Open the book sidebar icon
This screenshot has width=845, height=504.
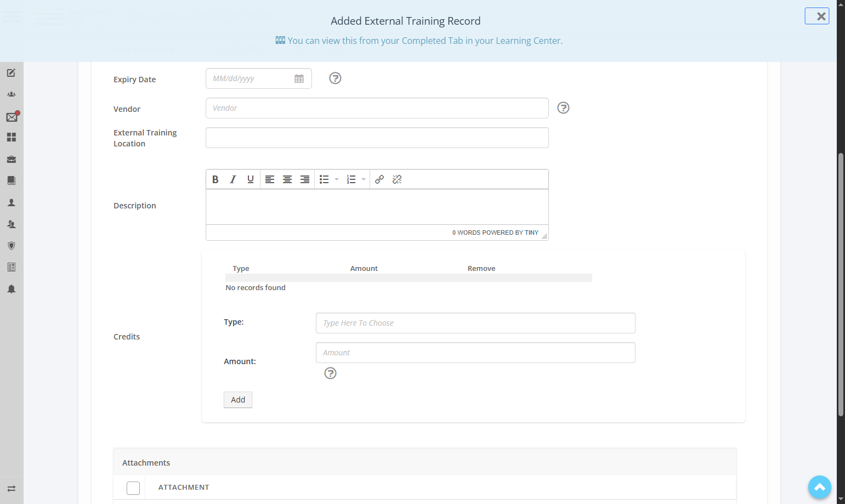pos(11,180)
